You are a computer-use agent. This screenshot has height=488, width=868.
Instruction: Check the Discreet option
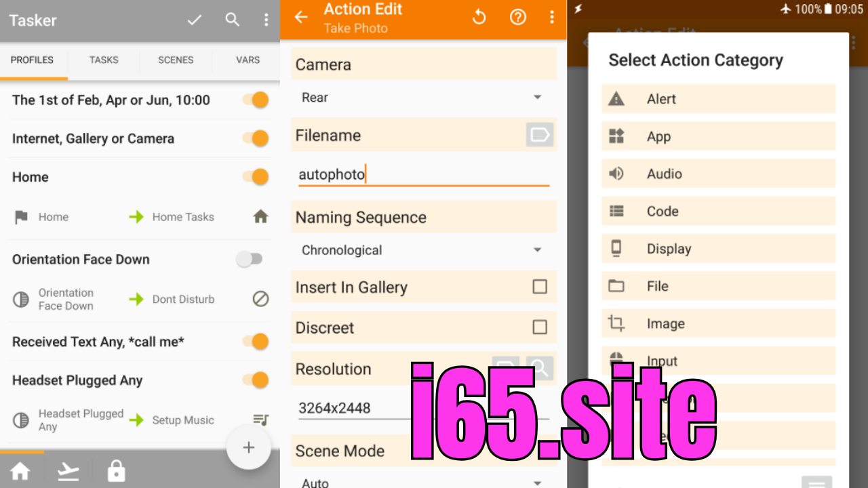click(x=540, y=327)
